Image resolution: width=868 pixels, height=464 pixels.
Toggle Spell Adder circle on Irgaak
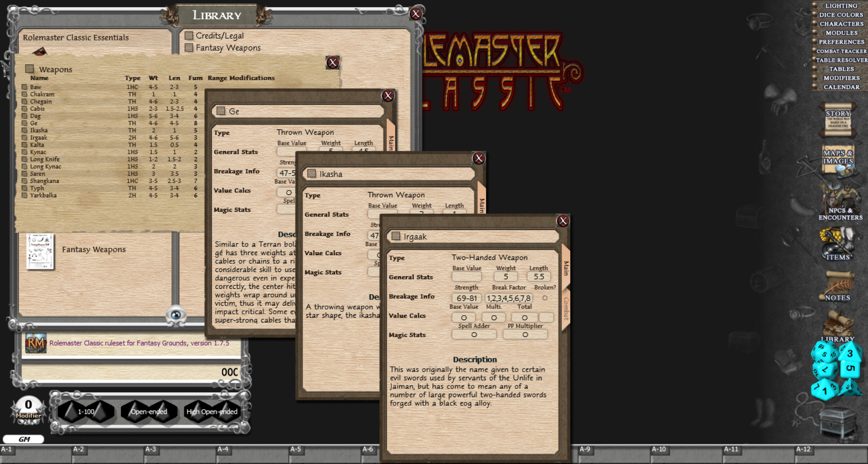point(474,335)
